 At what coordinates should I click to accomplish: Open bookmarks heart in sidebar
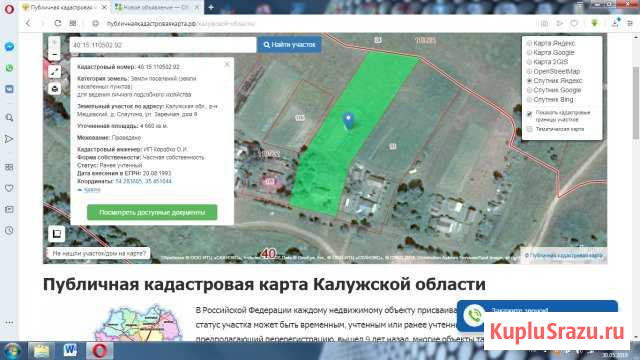click(9, 188)
